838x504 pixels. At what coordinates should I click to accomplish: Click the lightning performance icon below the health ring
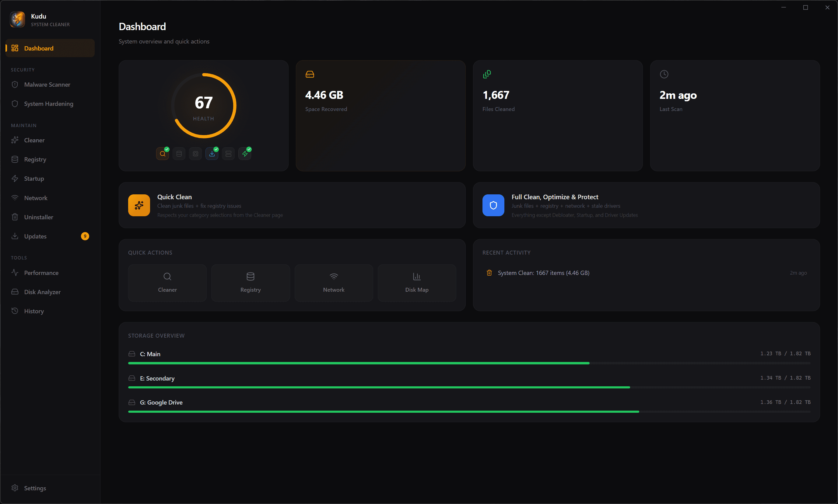245,154
